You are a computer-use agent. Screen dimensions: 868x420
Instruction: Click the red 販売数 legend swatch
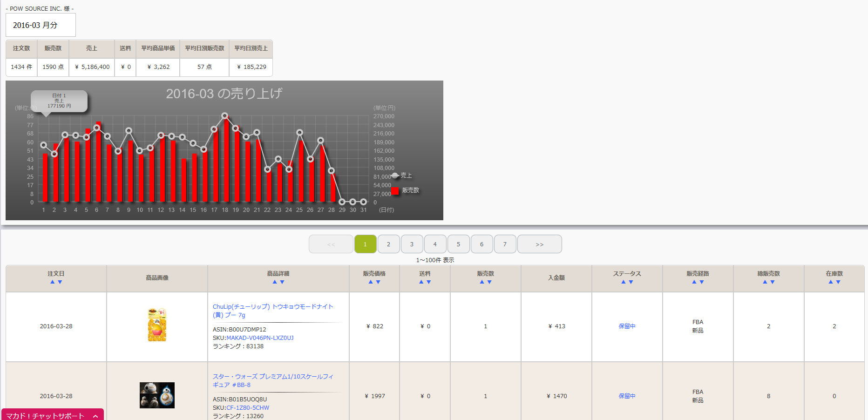[x=395, y=190]
